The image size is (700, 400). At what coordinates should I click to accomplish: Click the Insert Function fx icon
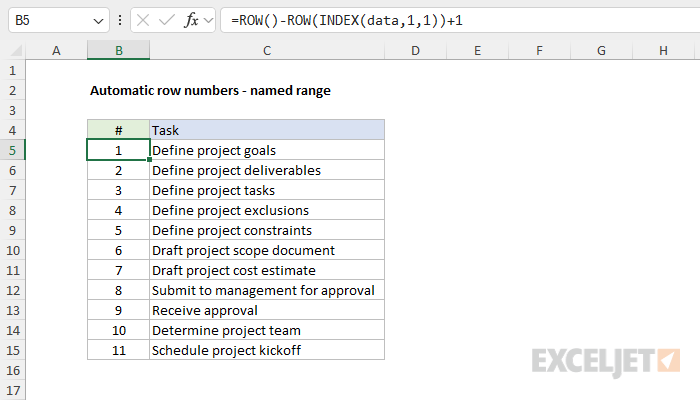[x=191, y=20]
